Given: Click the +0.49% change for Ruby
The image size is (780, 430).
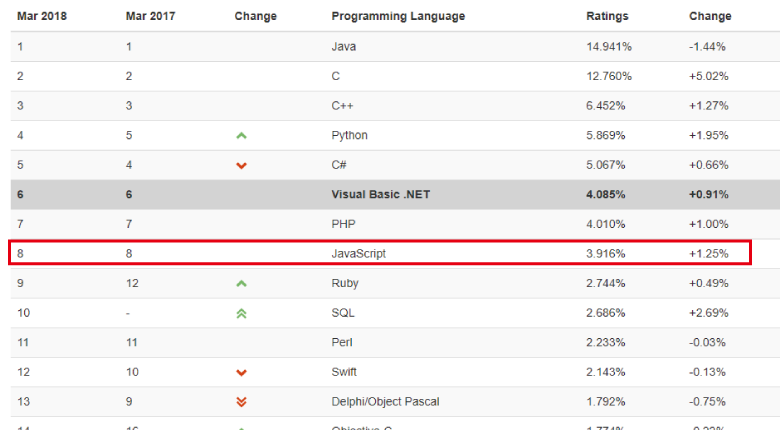Looking at the screenshot, I should 709,283.
